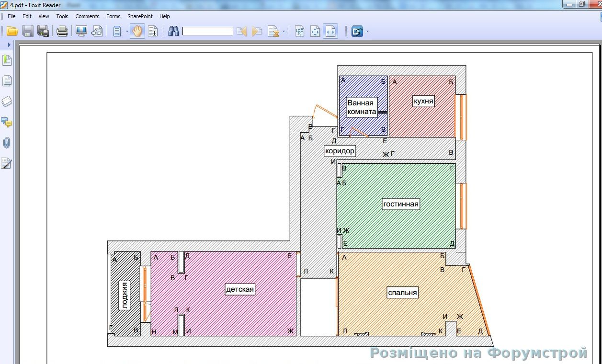Expand the navigation panel arrow

(x=9, y=45)
